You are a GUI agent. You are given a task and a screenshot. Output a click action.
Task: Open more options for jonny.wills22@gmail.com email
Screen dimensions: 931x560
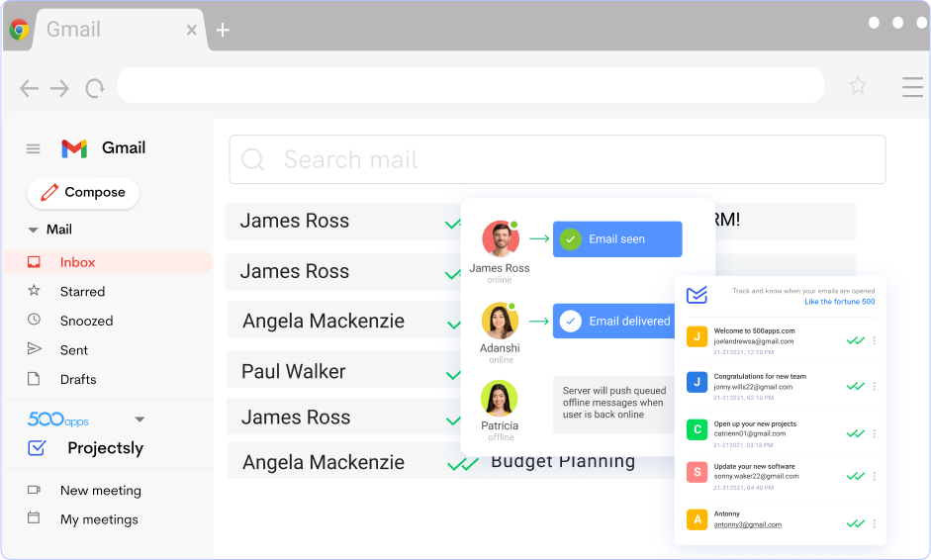[x=874, y=386]
